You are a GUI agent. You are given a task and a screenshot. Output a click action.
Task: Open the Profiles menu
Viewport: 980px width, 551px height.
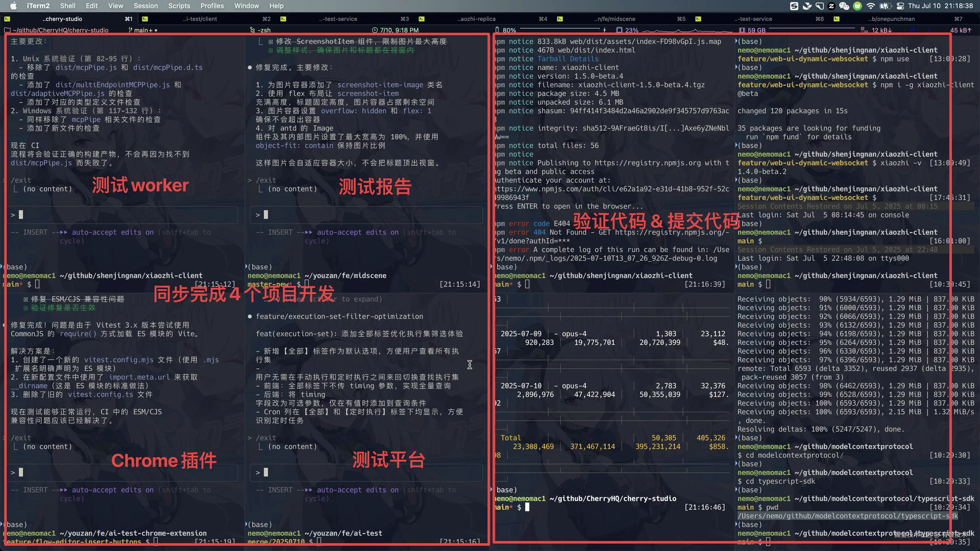pyautogui.click(x=212, y=6)
